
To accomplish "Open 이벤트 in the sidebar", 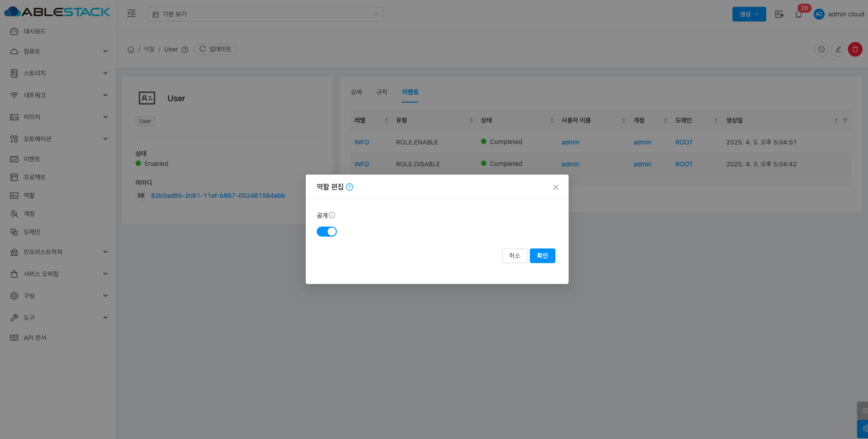I will [58, 159].
